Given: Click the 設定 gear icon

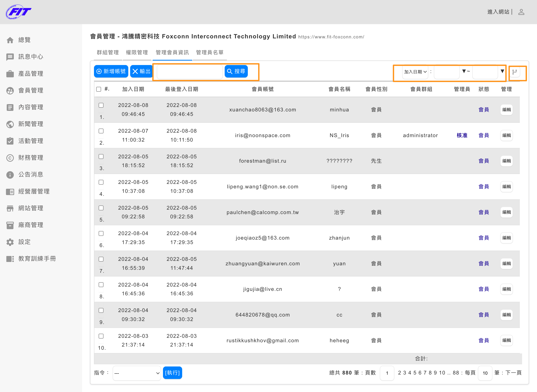Looking at the screenshot, I should 10,242.
